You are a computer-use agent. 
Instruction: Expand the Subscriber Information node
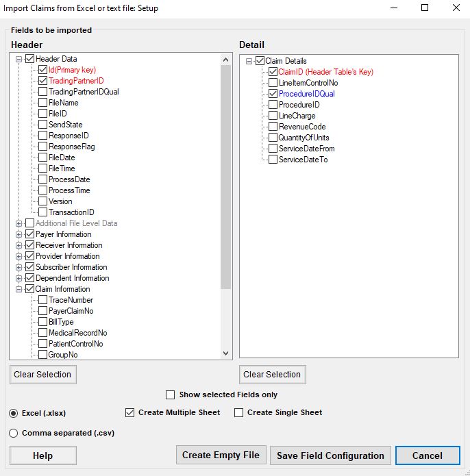(18, 267)
